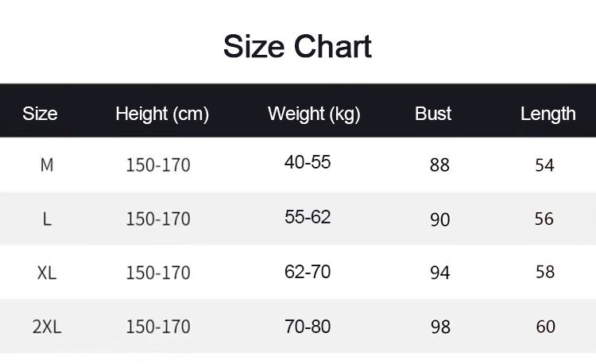The height and width of the screenshot is (364, 596).
Task: Click bust value 98
Action: [x=439, y=327]
